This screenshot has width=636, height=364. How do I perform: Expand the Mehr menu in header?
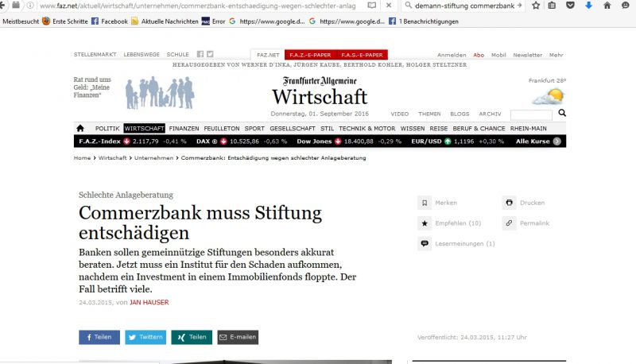[x=556, y=55]
